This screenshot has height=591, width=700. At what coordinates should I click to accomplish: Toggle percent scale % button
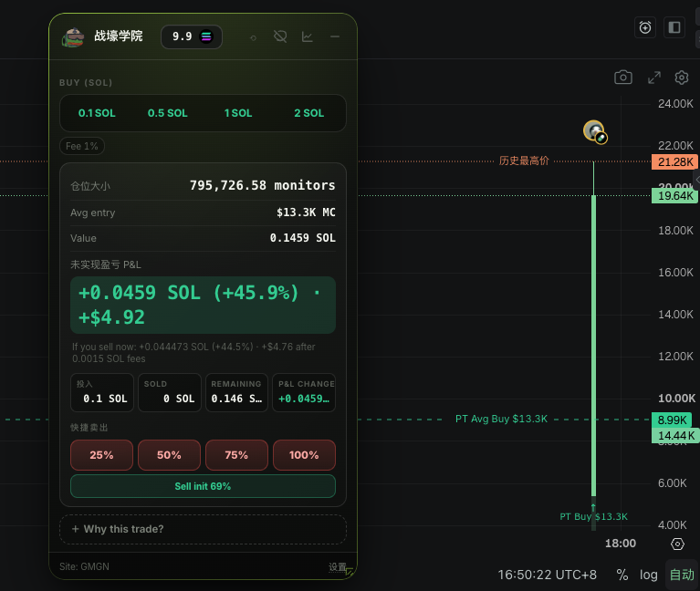pos(622,575)
